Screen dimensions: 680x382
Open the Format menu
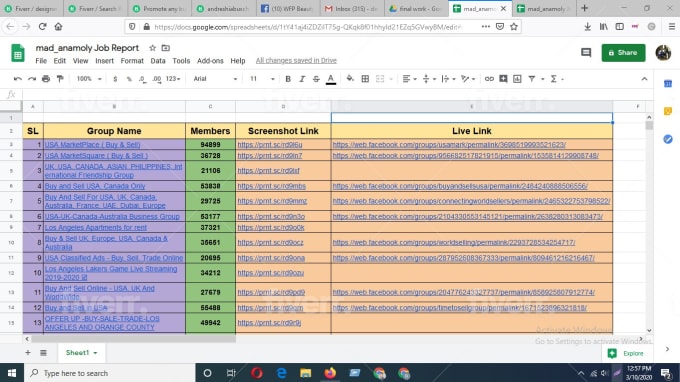(x=132, y=61)
